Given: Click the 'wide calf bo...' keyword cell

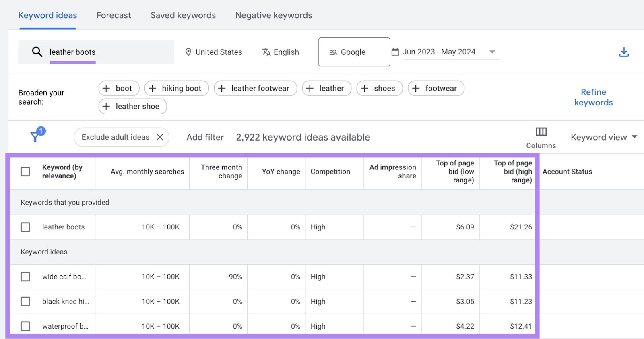Looking at the screenshot, I should click(x=64, y=277).
